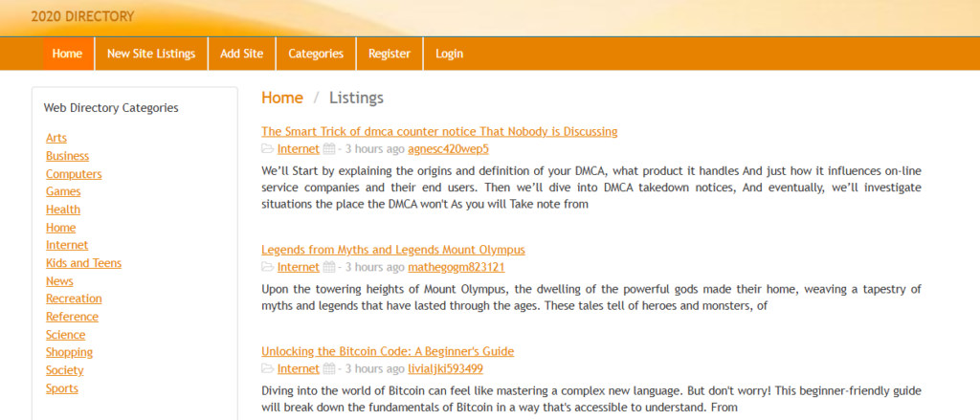Open the Home navigation tab
The image size is (980, 420).
67,54
